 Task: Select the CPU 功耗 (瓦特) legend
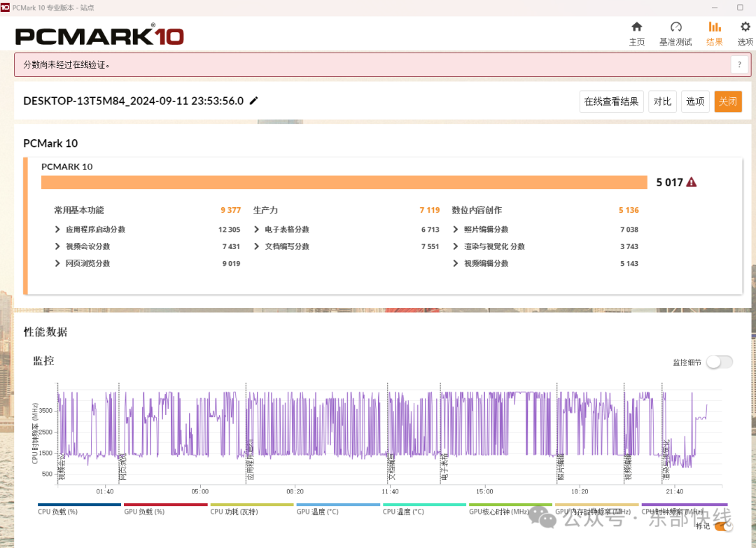252,509
